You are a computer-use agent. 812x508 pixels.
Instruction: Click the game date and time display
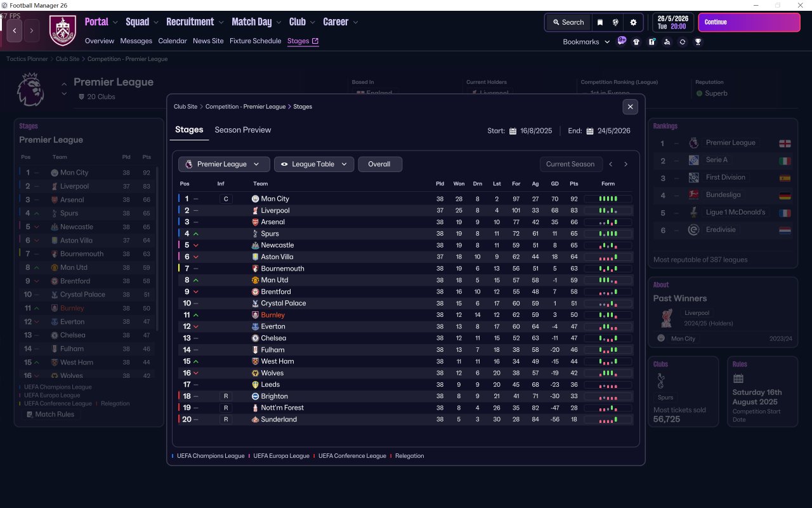pyautogui.click(x=674, y=22)
